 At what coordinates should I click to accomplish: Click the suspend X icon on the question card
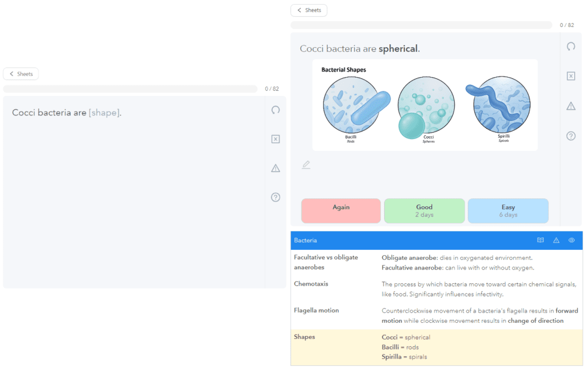point(276,139)
